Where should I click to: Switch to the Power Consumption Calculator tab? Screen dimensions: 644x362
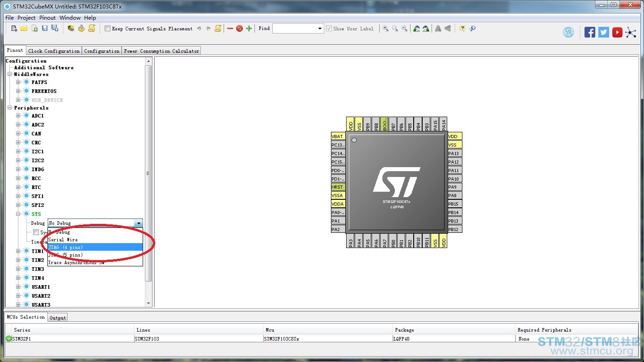161,51
